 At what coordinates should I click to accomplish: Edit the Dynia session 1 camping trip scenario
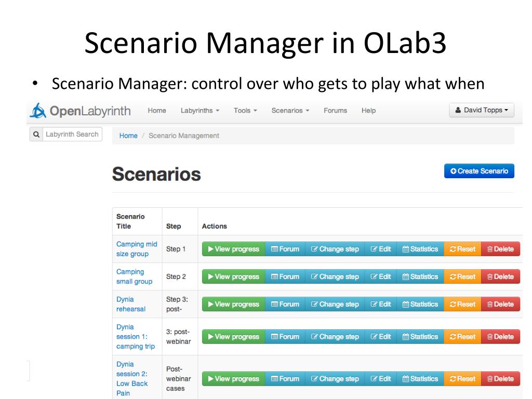click(x=381, y=337)
